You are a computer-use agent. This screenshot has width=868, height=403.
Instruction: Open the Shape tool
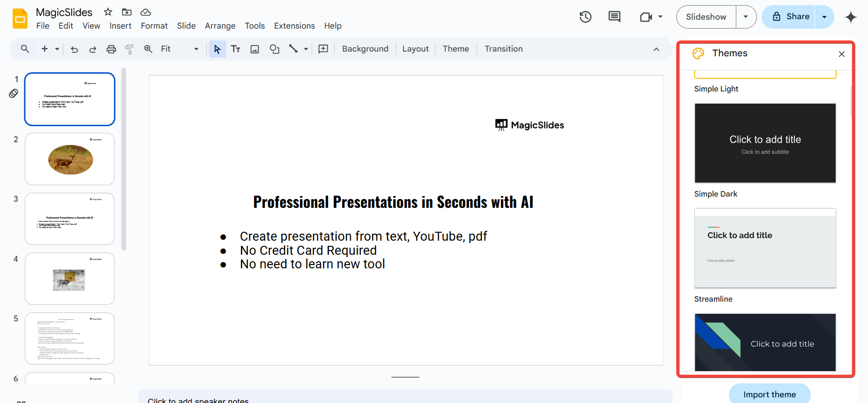pyautogui.click(x=275, y=49)
